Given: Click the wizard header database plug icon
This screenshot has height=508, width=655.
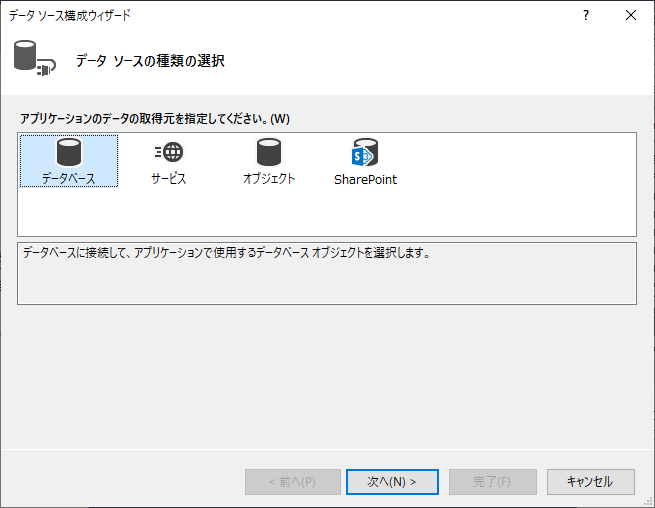Looking at the screenshot, I should pyautogui.click(x=33, y=60).
